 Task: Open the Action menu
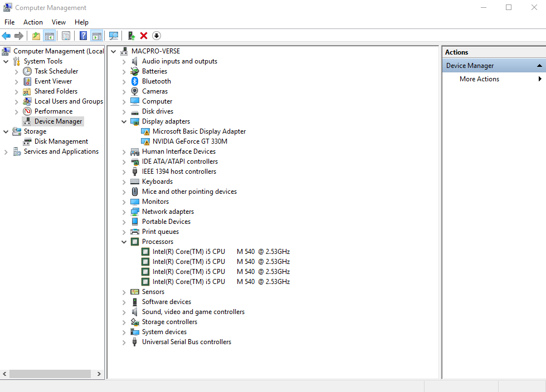33,22
